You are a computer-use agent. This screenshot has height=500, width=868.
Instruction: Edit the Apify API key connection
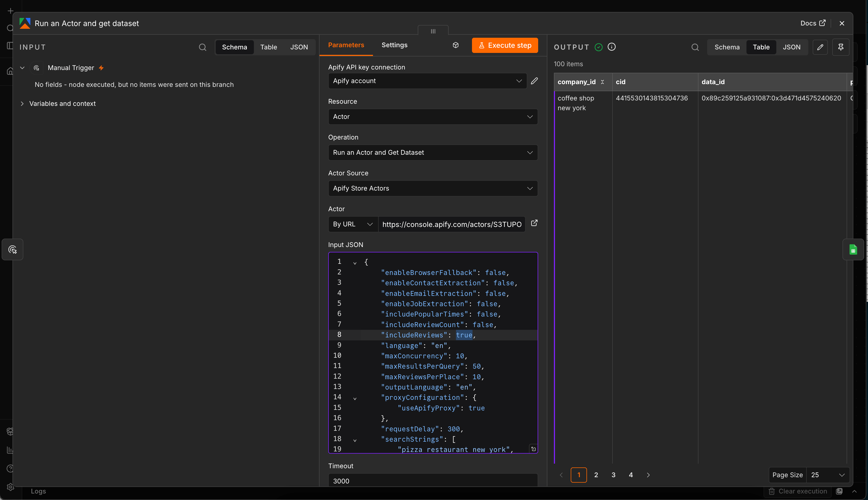click(x=534, y=81)
